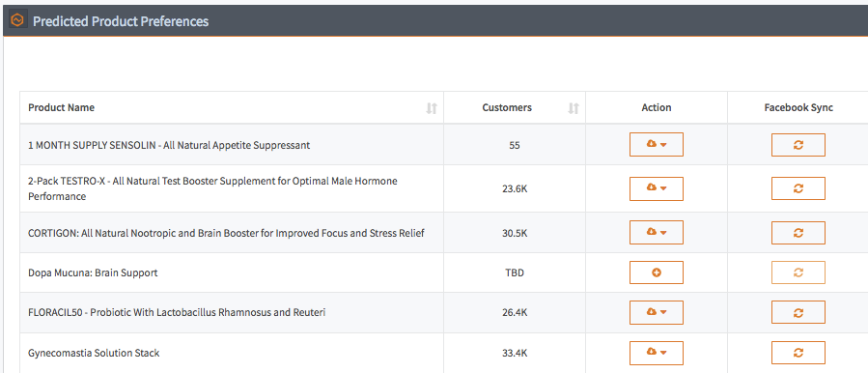Select 'Dopa Mucuna: Brain Support' product name
The height and width of the screenshot is (373, 868).
tap(93, 273)
